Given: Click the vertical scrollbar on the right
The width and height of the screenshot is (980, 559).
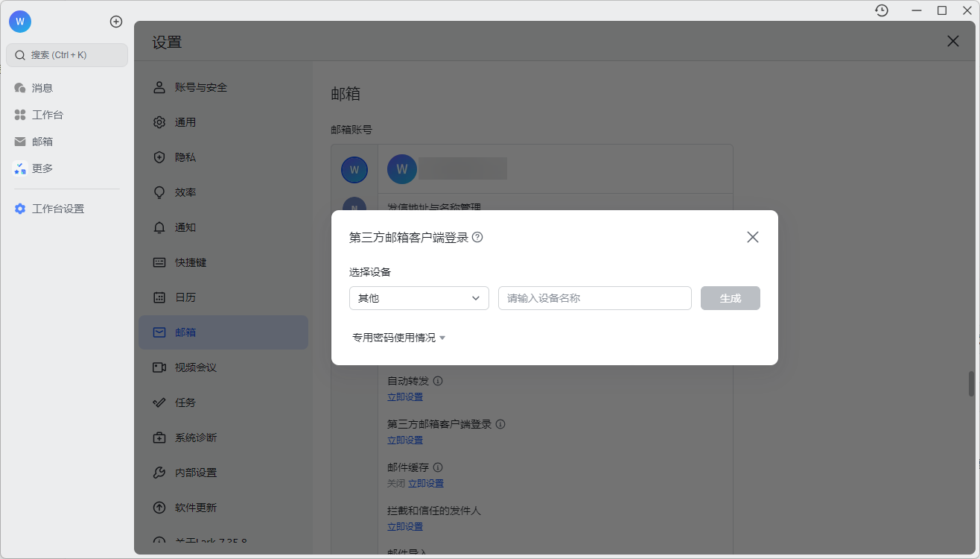Looking at the screenshot, I should coord(971,384).
